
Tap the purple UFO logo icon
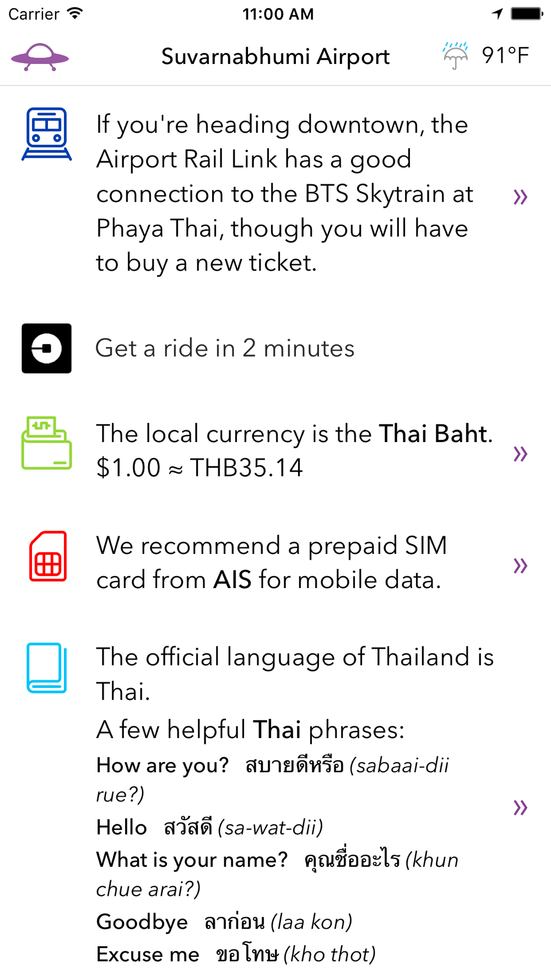40,57
